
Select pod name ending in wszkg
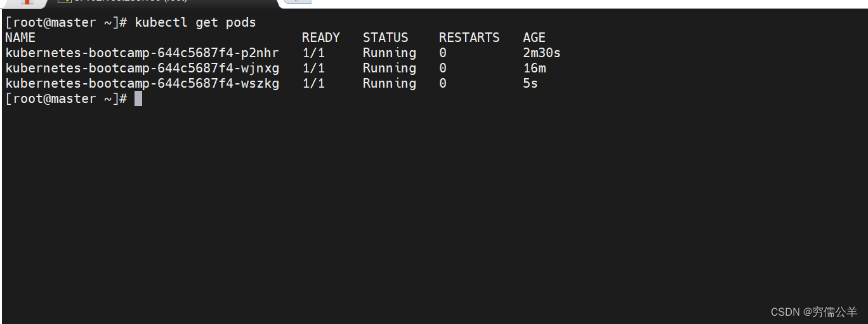click(x=142, y=83)
